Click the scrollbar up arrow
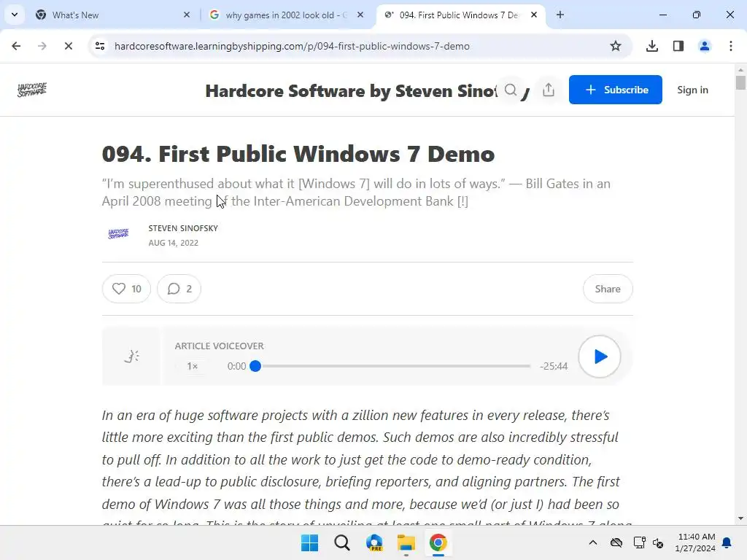The image size is (747, 560). (740, 69)
